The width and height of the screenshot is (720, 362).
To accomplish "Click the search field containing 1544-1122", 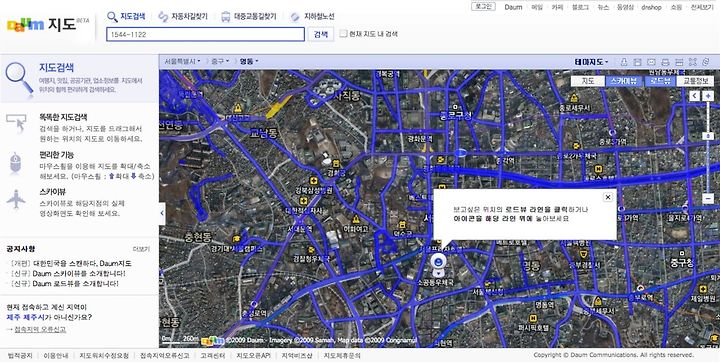I will [x=205, y=34].
